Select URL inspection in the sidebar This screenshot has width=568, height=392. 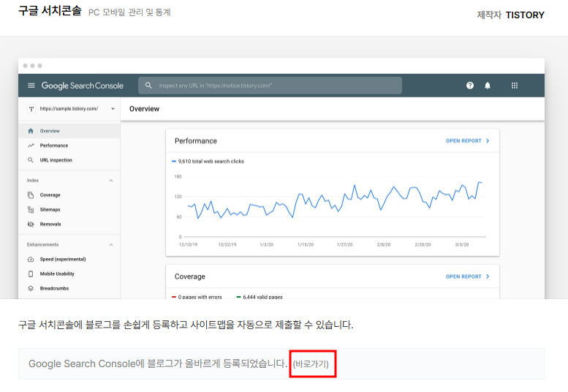click(x=69, y=159)
